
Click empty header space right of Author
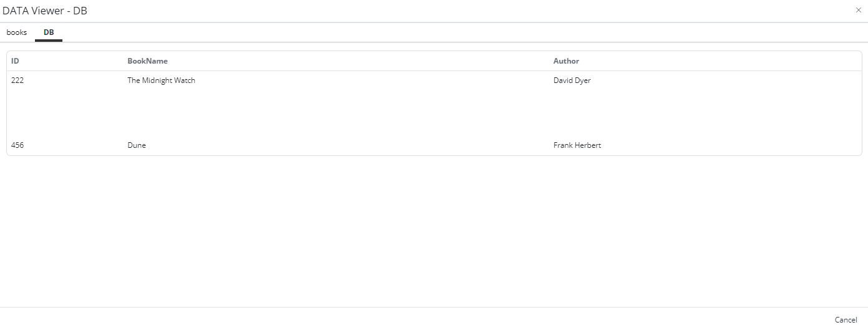(718, 61)
